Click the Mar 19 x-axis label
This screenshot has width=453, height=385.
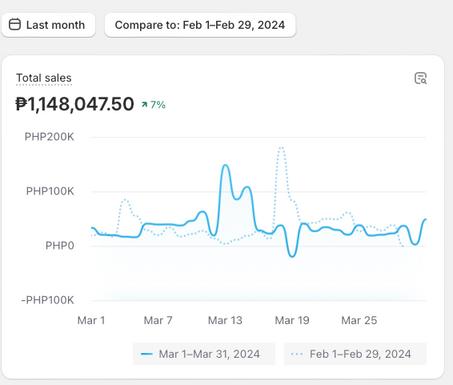coord(292,320)
